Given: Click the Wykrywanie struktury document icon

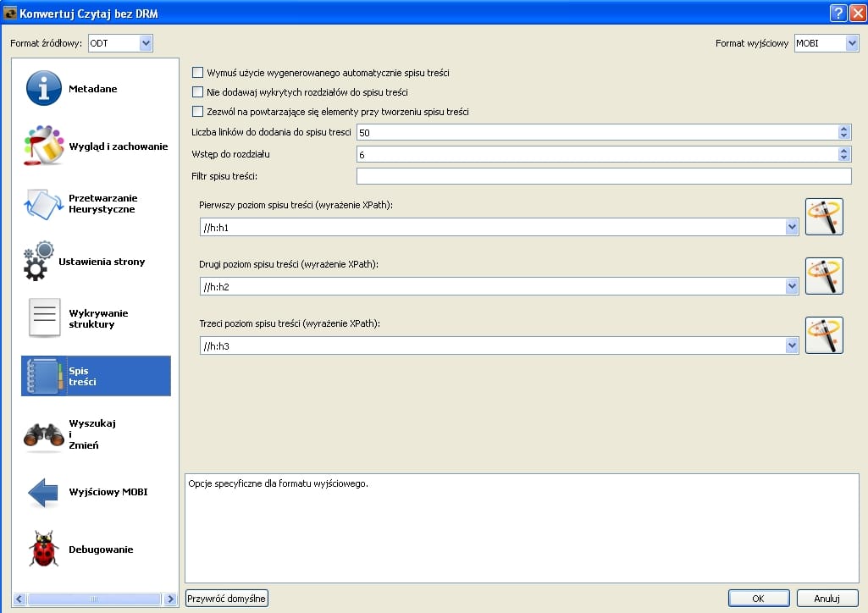Looking at the screenshot, I should [44, 318].
